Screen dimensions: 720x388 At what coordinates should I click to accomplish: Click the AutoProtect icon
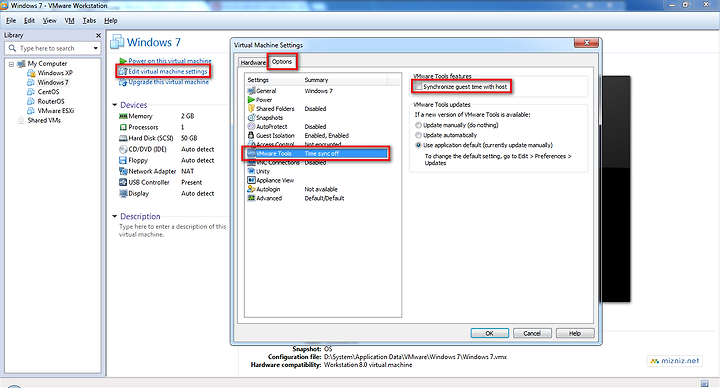click(x=251, y=127)
